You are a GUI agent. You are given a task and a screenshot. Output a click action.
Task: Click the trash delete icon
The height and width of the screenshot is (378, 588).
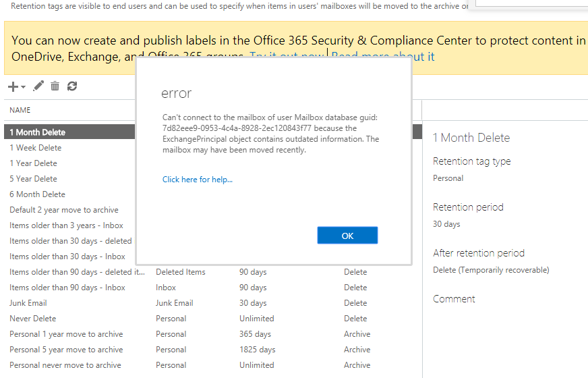[x=55, y=86]
